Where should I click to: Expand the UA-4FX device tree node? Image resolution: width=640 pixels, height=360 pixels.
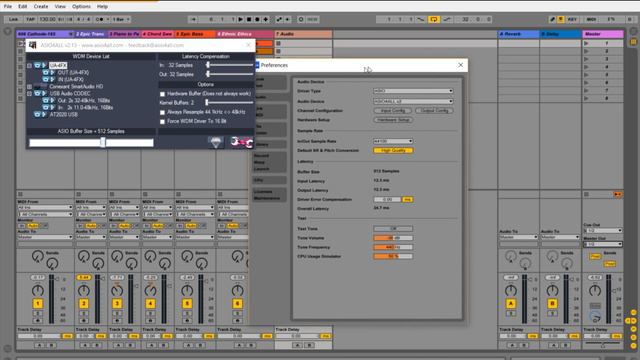(29, 65)
